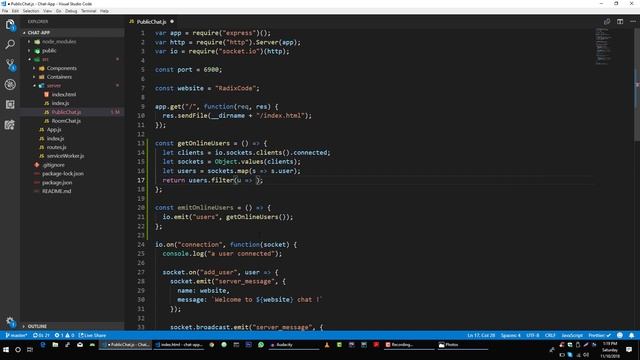Click the feedback smiley in the status bar
The height and width of the screenshot is (360, 640).
[x=620, y=336]
